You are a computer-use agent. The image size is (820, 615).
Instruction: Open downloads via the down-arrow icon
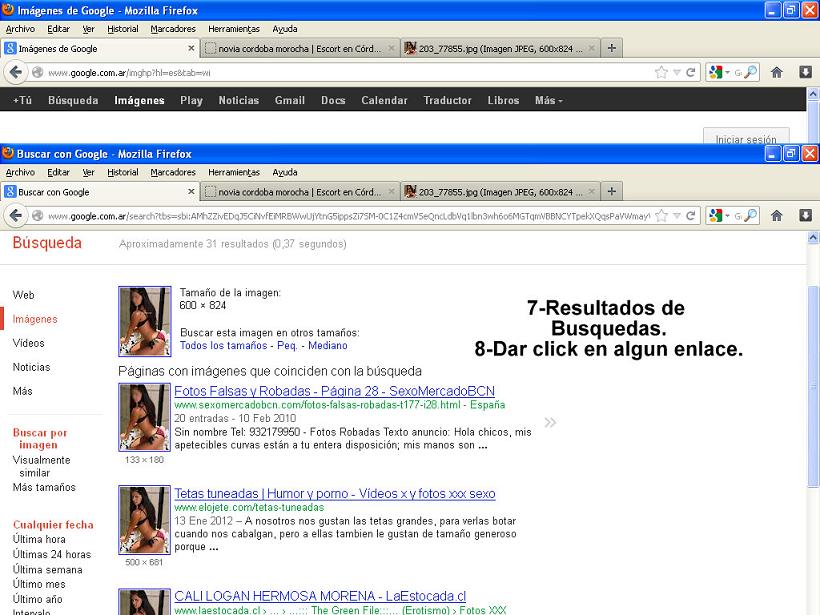806,214
